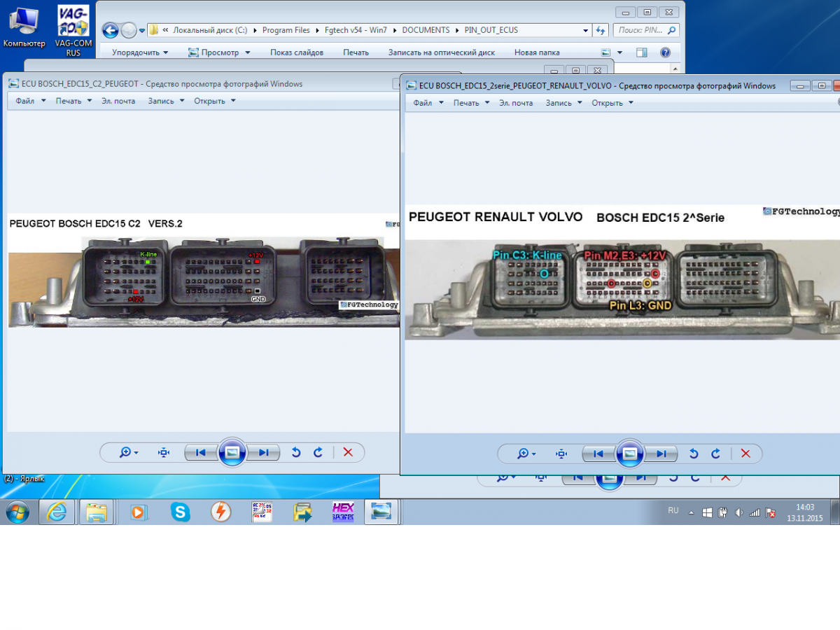The width and height of the screenshot is (840, 630).
Task: Rotate clockwise in PEUGEOT_RENAULT_VOLVO viewer
Action: [716, 454]
